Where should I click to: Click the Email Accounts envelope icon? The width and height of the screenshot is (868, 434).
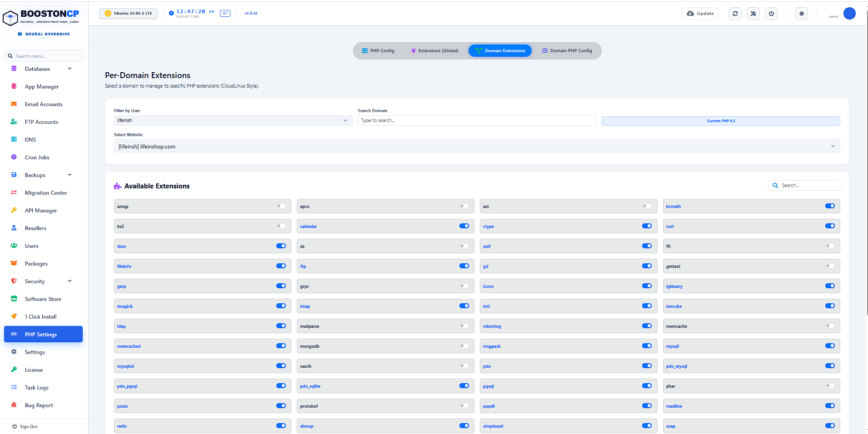click(14, 104)
